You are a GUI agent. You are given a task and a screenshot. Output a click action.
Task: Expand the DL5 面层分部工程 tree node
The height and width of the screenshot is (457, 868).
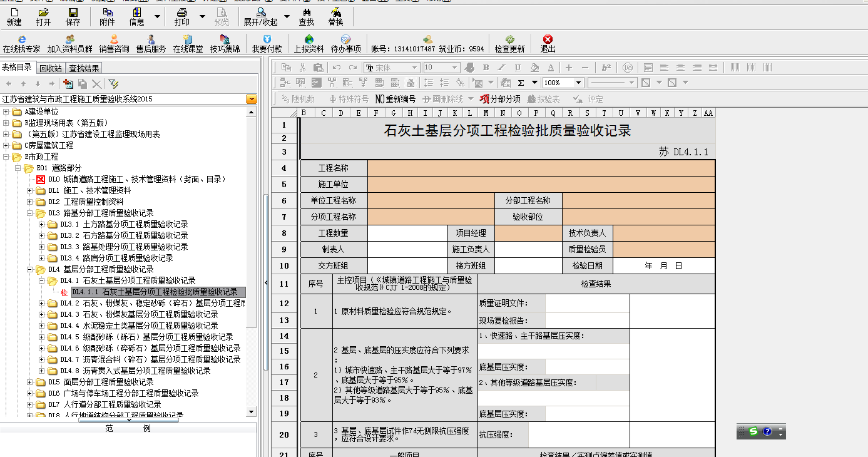[x=30, y=382]
